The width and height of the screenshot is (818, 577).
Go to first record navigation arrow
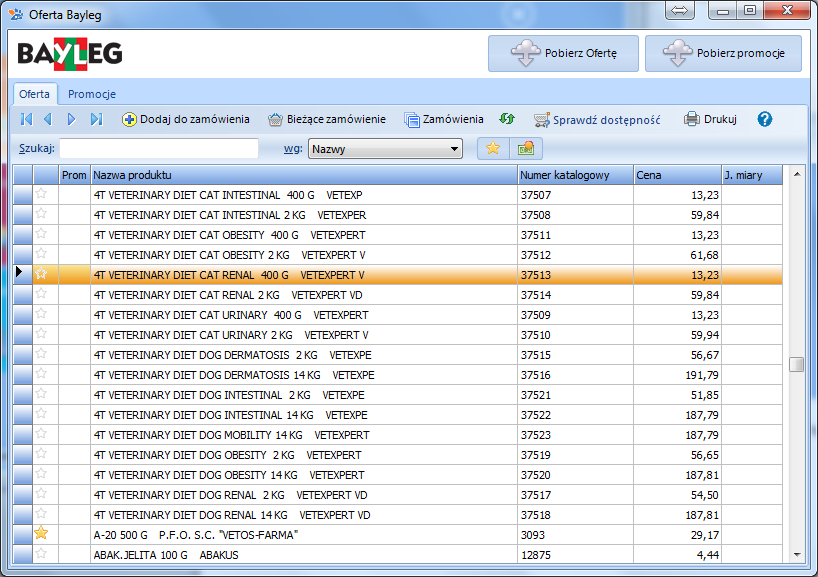click(x=26, y=119)
